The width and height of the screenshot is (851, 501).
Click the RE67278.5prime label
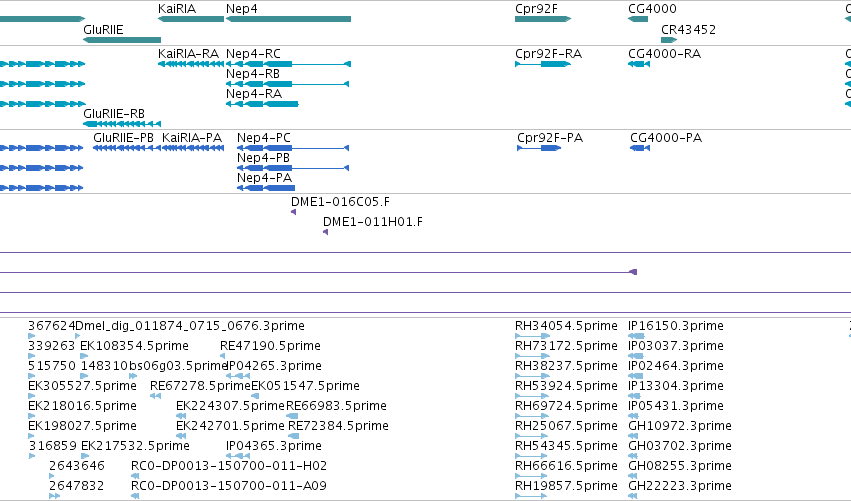[200, 386]
